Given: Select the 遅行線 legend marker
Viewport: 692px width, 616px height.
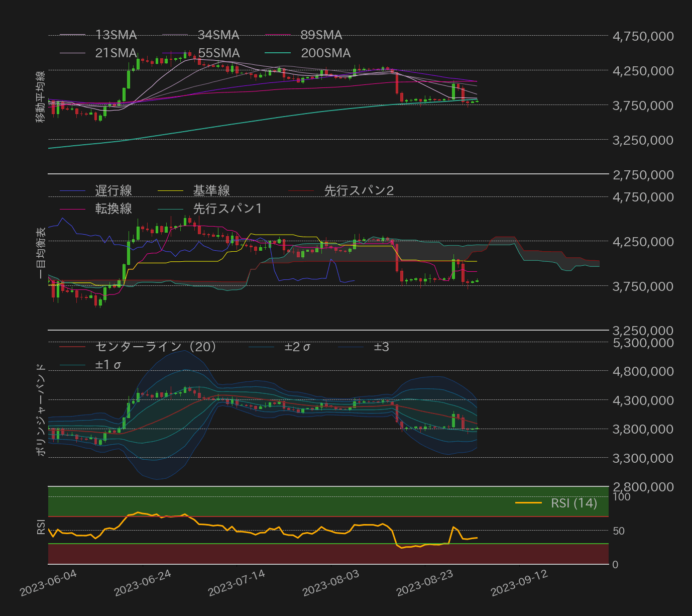Looking at the screenshot, I should 72,190.
